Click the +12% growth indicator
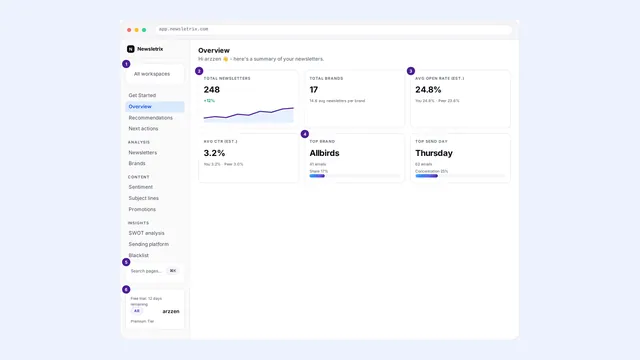Screen dimensions: 640x360 [209, 100]
